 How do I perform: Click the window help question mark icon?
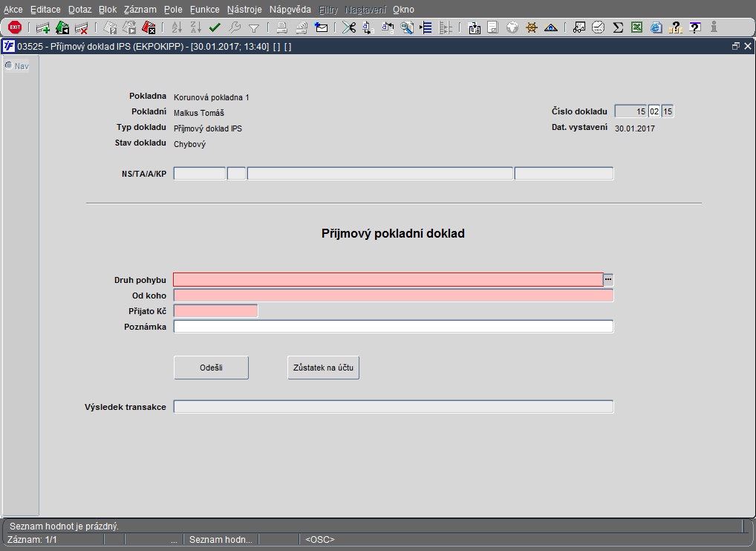tap(695, 28)
